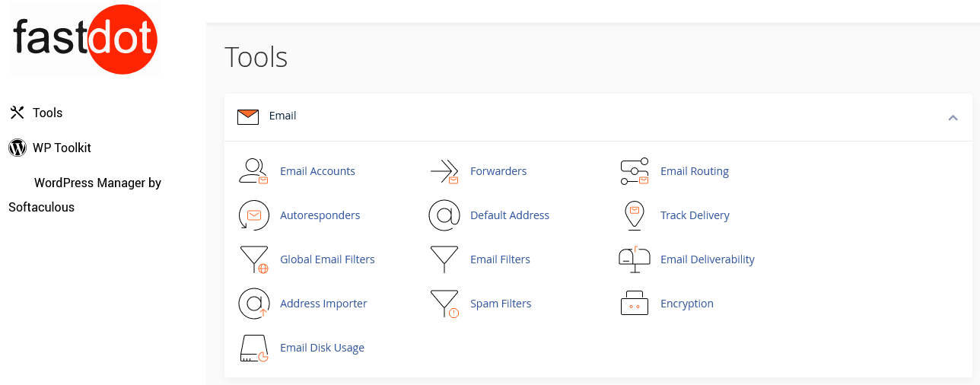Image resolution: width=980 pixels, height=385 pixels.
Task: Click the Email section header title
Action: click(x=282, y=116)
